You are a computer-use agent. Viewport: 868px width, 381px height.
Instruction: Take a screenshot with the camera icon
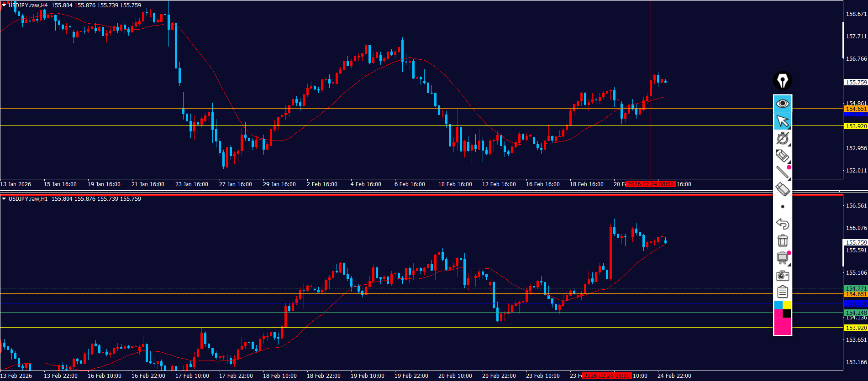[x=782, y=276]
